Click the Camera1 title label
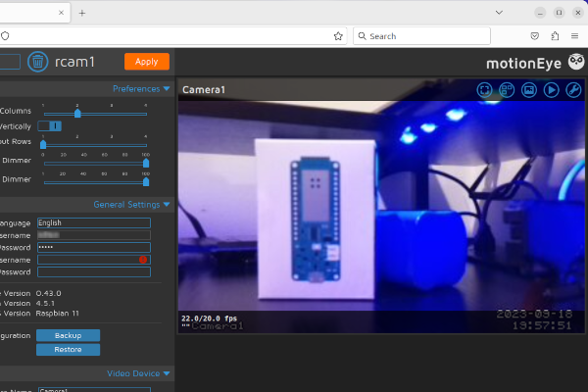588x392 pixels. (204, 89)
